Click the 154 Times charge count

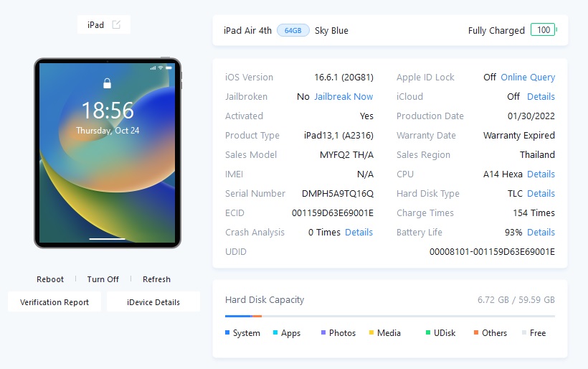coord(534,212)
